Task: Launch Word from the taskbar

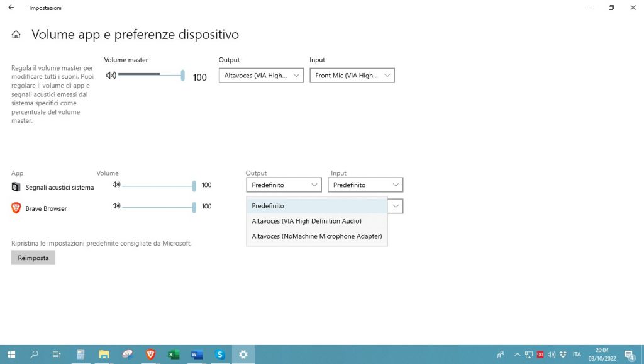Action: click(x=197, y=355)
